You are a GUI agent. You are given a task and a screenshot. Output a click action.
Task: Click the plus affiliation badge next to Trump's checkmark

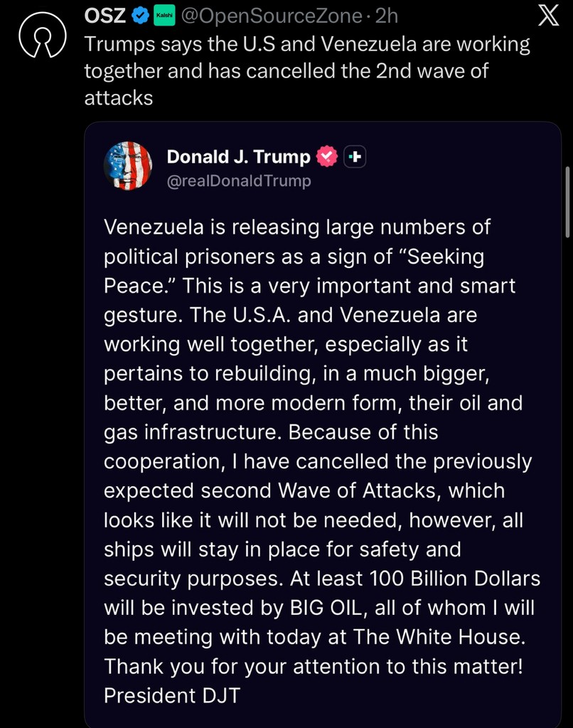(353, 156)
